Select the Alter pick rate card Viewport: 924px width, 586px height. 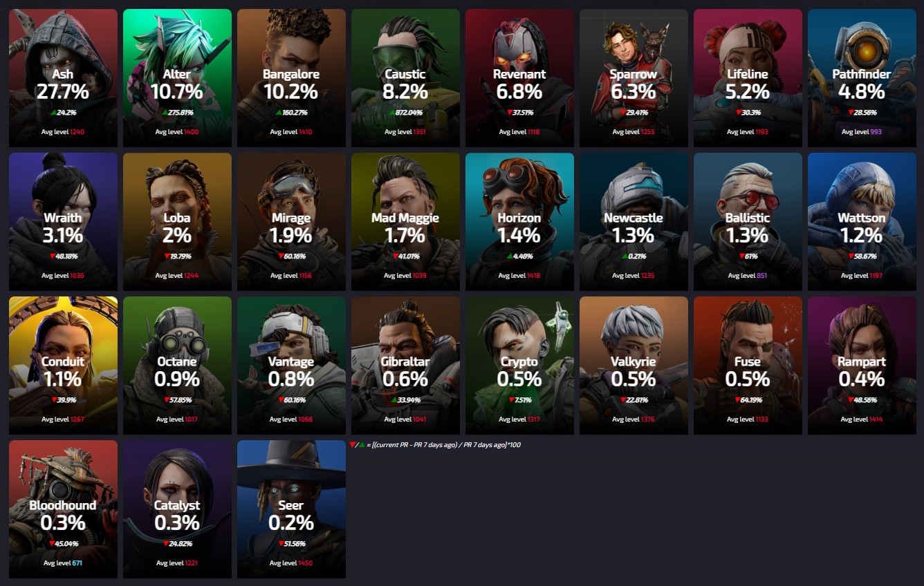click(177, 78)
